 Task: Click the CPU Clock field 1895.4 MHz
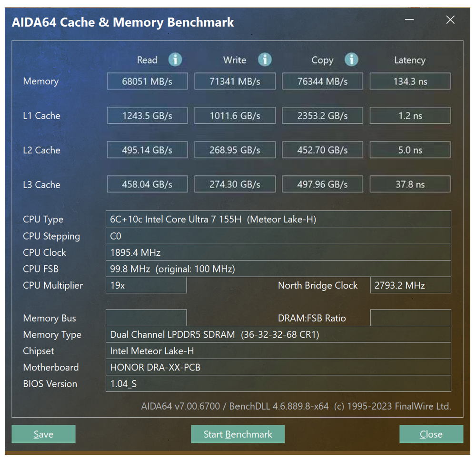278,252
